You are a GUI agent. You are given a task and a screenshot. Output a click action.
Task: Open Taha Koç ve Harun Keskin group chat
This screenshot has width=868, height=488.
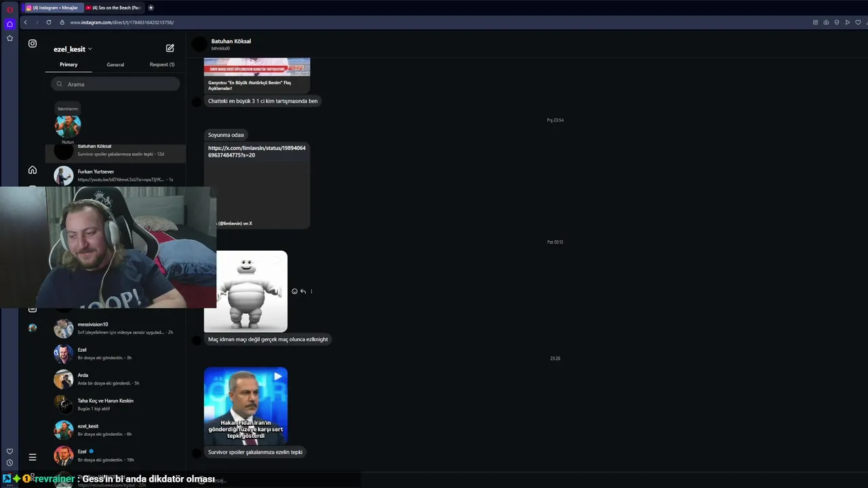tap(115, 405)
